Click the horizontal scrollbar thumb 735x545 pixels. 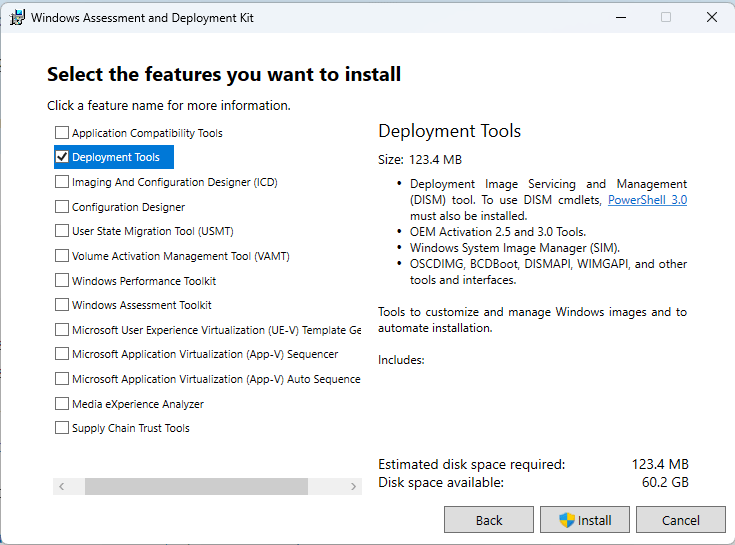click(x=196, y=486)
